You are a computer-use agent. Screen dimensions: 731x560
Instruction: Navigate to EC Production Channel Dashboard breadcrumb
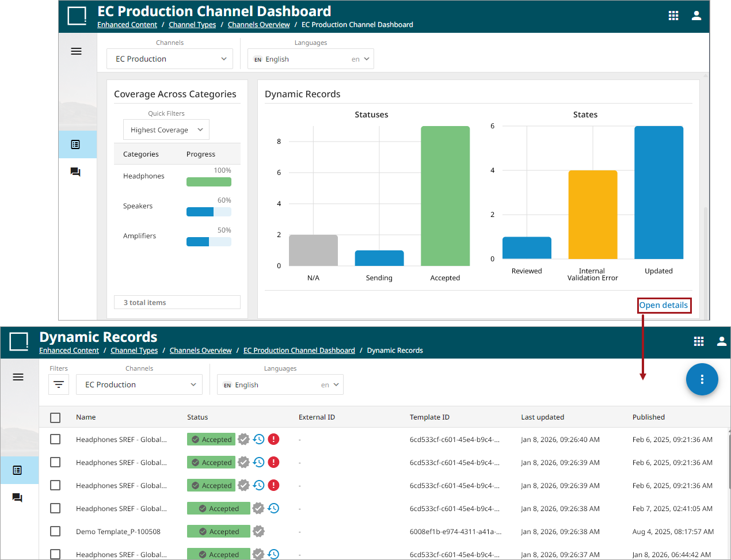(299, 351)
